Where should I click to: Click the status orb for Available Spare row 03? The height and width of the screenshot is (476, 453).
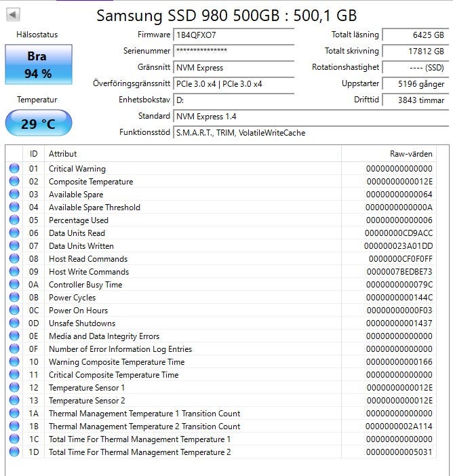coord(14,194)
